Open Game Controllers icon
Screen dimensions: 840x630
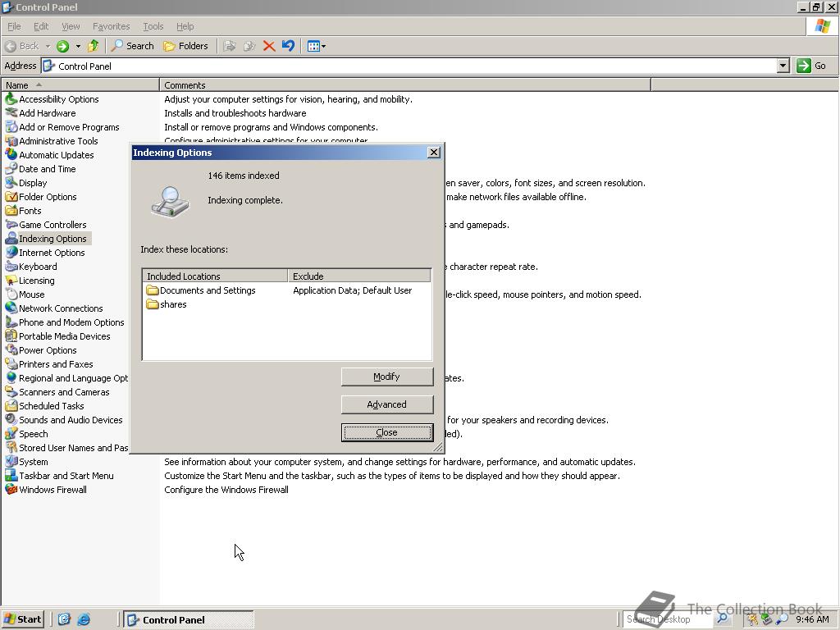coord(11,225)
